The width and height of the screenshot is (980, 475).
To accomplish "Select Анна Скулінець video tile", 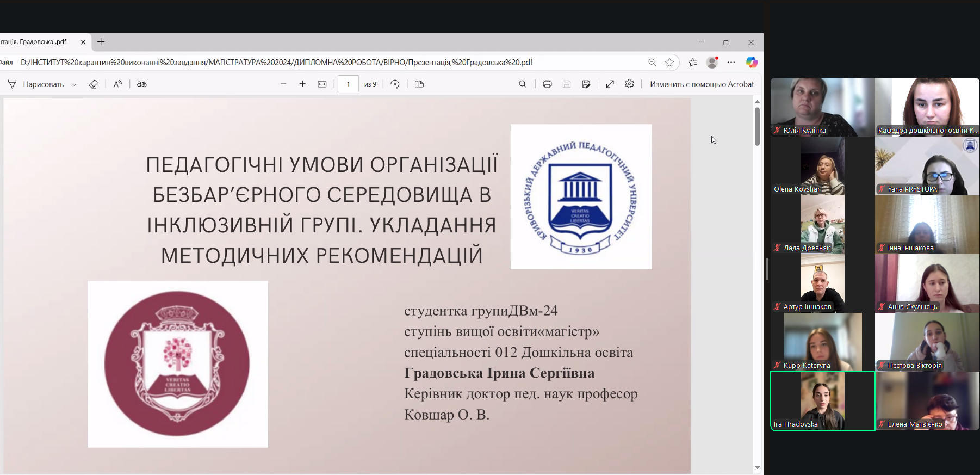I will coord(927,283).
